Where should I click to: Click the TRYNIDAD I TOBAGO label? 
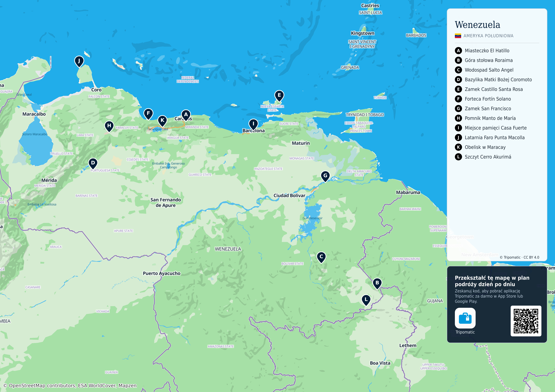(365, 115)
